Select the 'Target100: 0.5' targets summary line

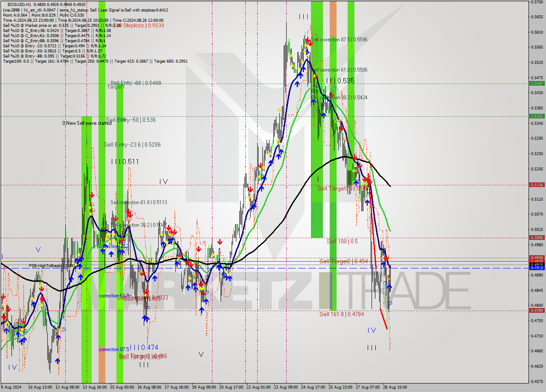click(95, 61)
